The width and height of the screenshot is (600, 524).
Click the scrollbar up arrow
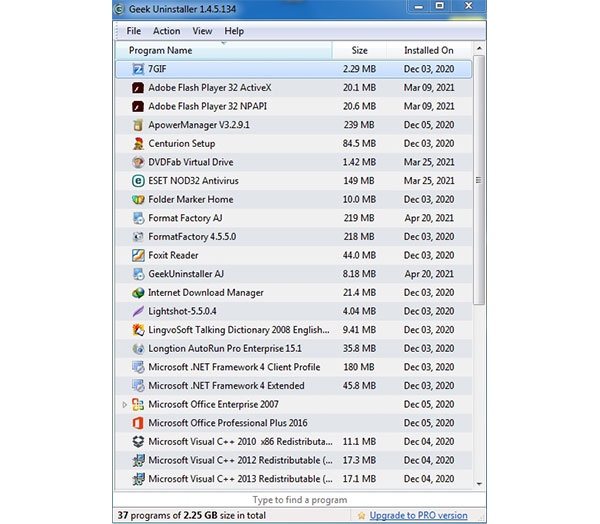click(x=479, y=49)
